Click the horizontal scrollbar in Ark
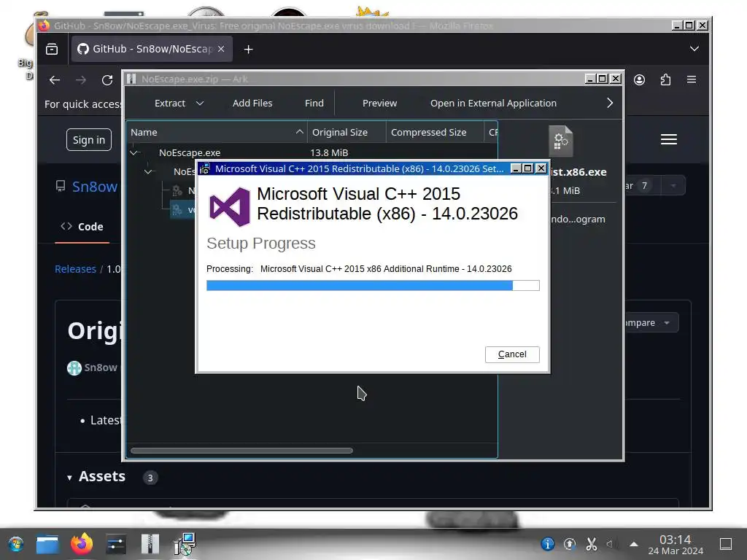 pyautogui.click(x=241, y=451)
